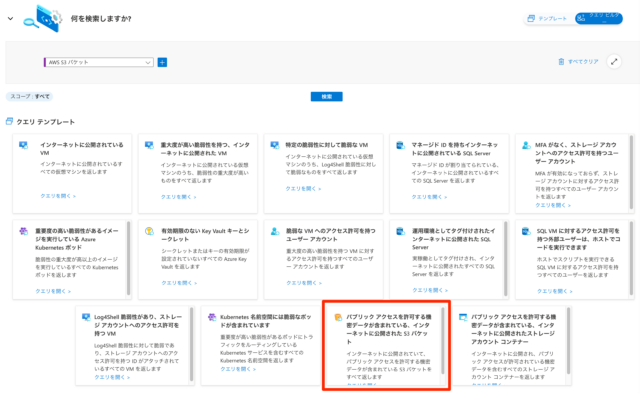
Task: Open query for 脆弱な VM へのアクセス許可 card
Action: click(x=304, y=282)
